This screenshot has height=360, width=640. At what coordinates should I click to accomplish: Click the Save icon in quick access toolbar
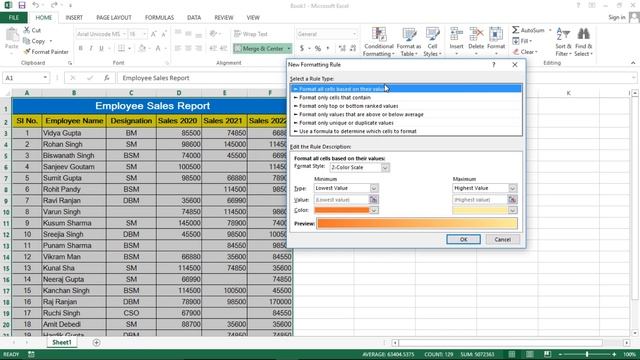coord(22,5)
